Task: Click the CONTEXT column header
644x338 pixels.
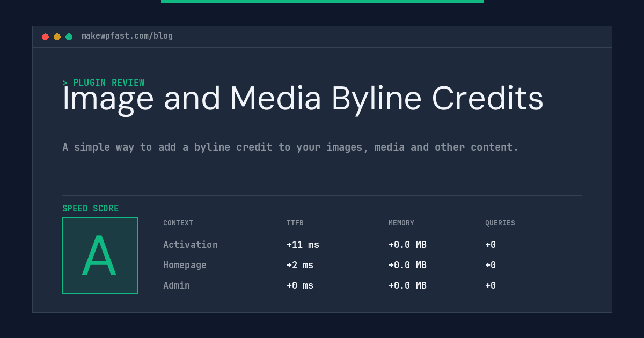Action: tap(178, 223)
